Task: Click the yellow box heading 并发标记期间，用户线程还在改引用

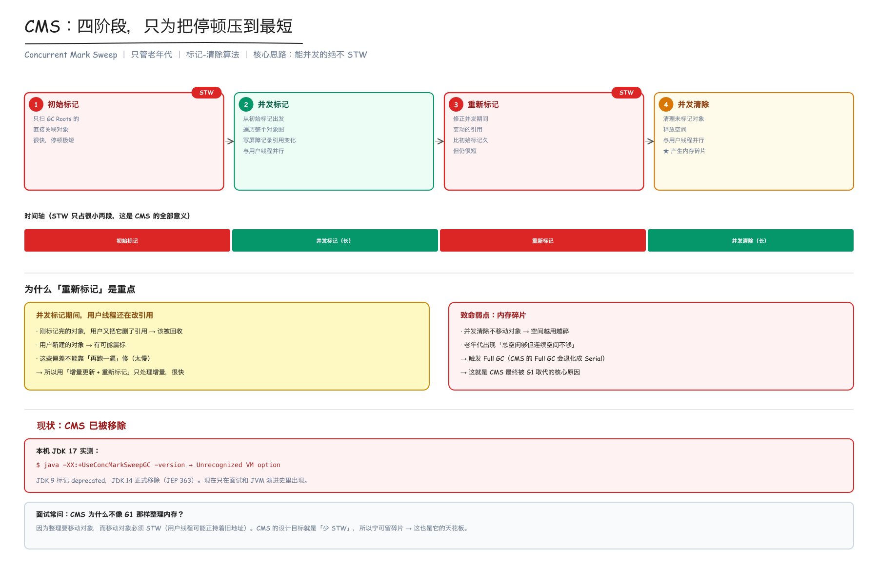Action: 95,315
